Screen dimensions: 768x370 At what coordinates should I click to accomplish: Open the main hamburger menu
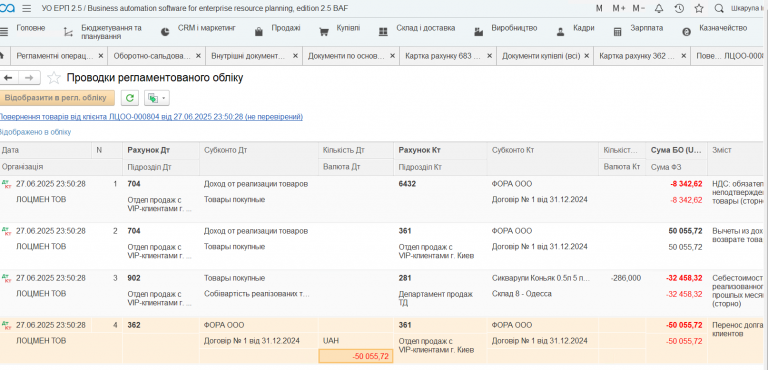point(26,8)
